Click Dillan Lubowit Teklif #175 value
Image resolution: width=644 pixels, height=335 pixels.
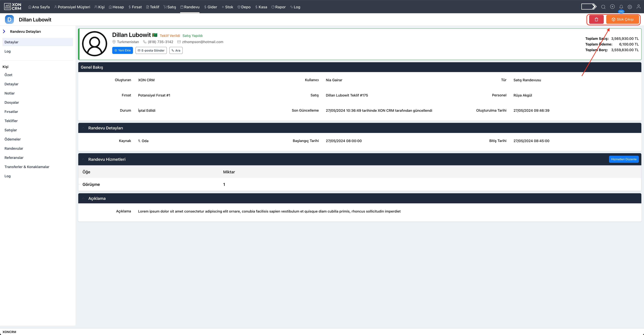coord(347,95)
